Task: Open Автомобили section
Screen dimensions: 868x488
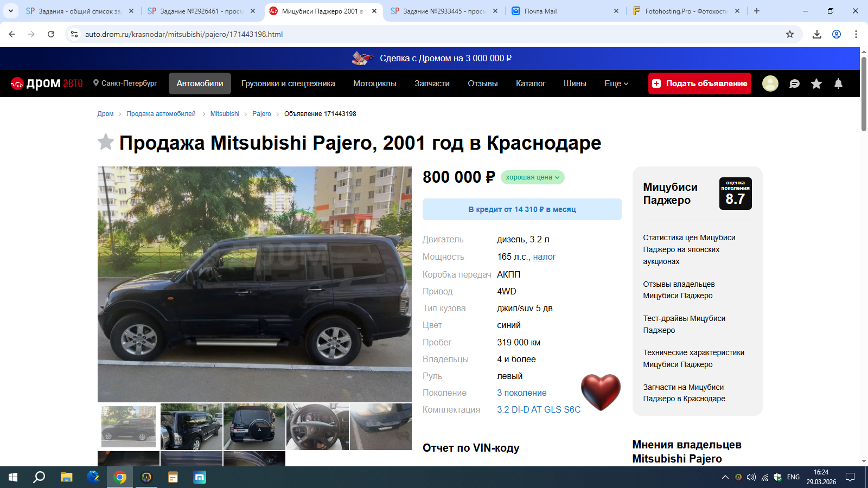Action: coord(200,84)
